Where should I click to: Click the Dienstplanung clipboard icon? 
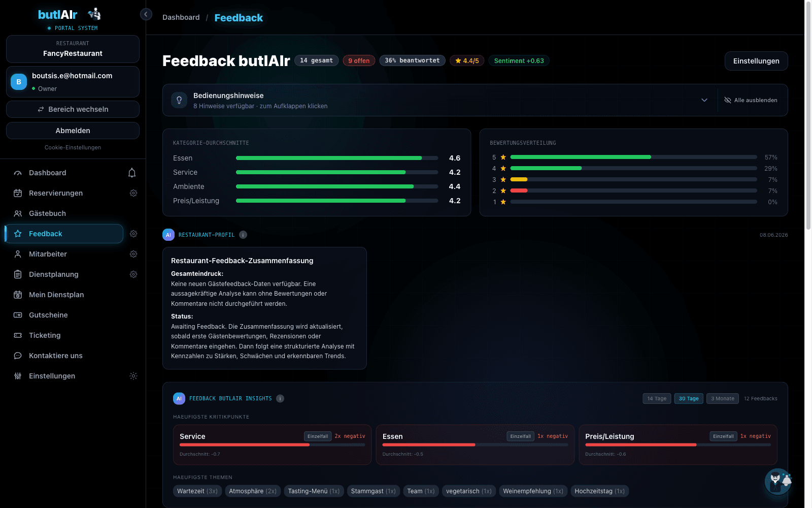(18, 274)
